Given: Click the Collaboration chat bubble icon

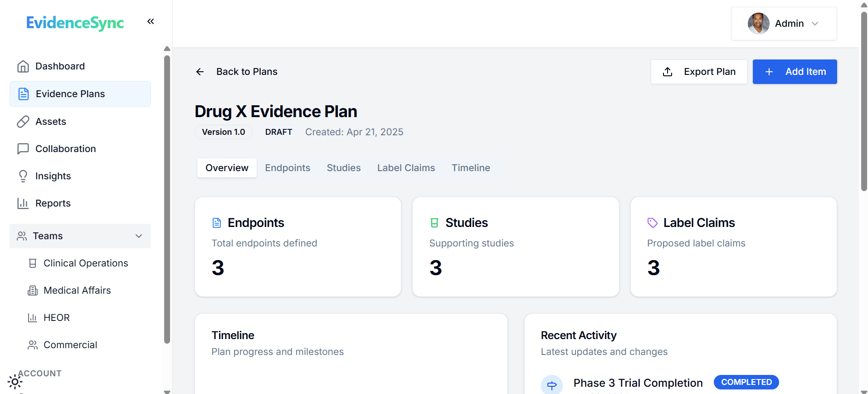Looking at the screenshot, I should 23,149.
